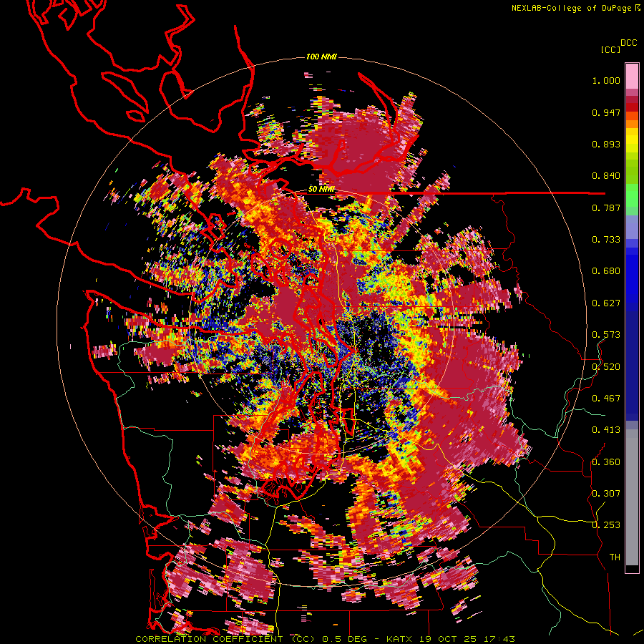Click the TH threshold label
Viewport: 644px width, 644px height.
pyautogui.click(x=615, y=557)
